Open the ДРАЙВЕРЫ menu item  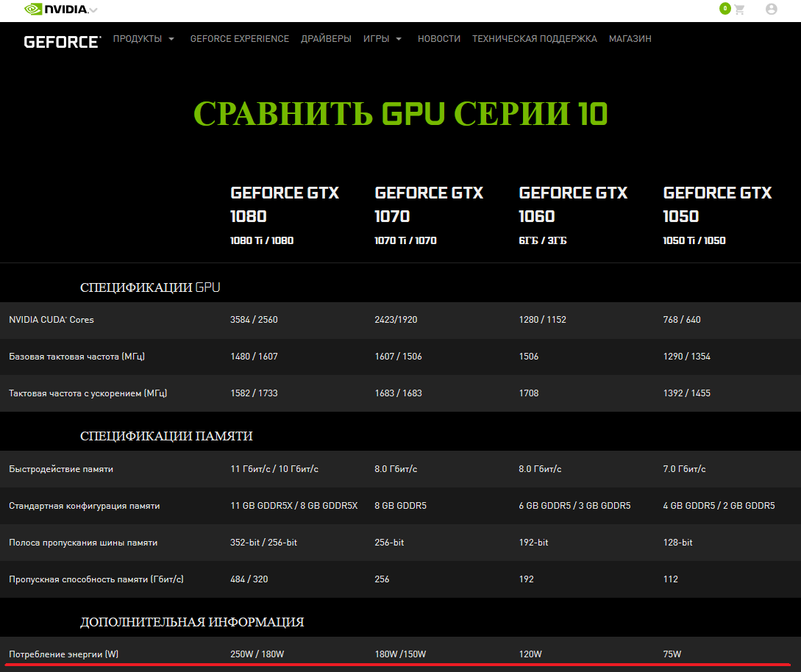point(326,39)
